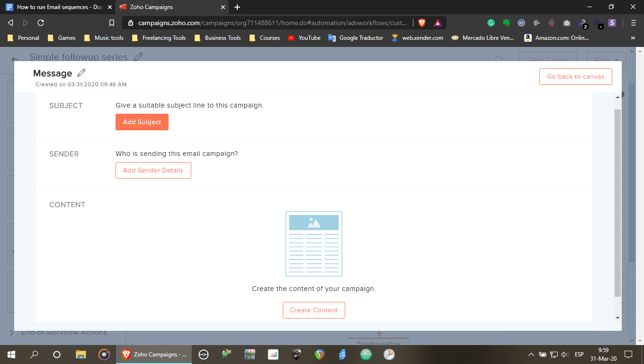Open the browser hamburger menu
The width and height of the screenshot is (644, 364).
coord(633,22)
